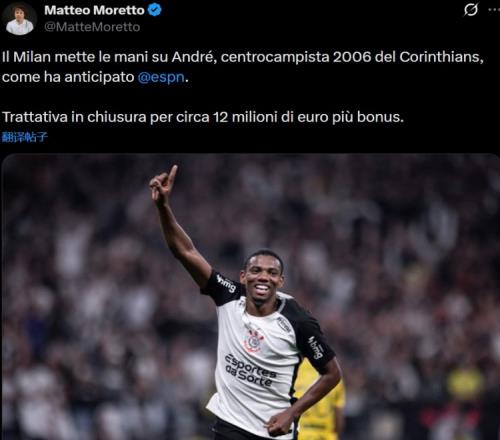500x440 pixels.
Task: Click the 'come ha anticipato' text before @espn
Action: click(68, 77)
